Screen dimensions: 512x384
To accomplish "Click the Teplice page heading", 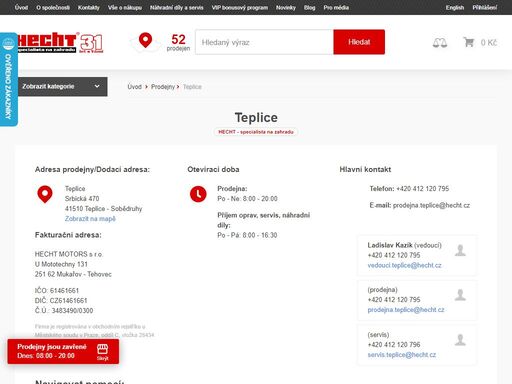I will [x=256, y=117].
